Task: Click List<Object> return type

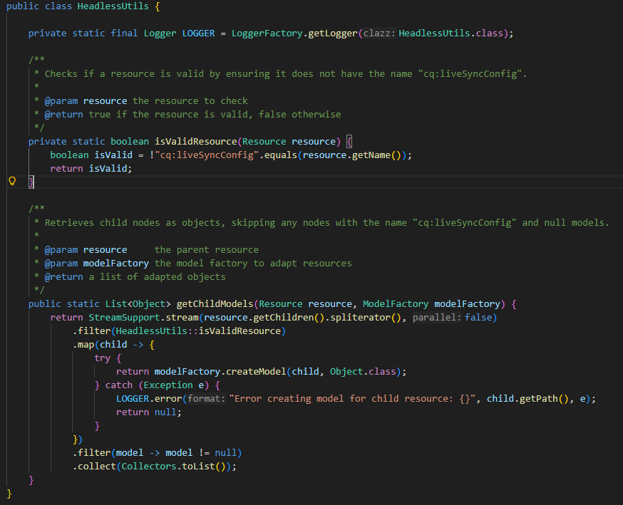Action: 137,304
